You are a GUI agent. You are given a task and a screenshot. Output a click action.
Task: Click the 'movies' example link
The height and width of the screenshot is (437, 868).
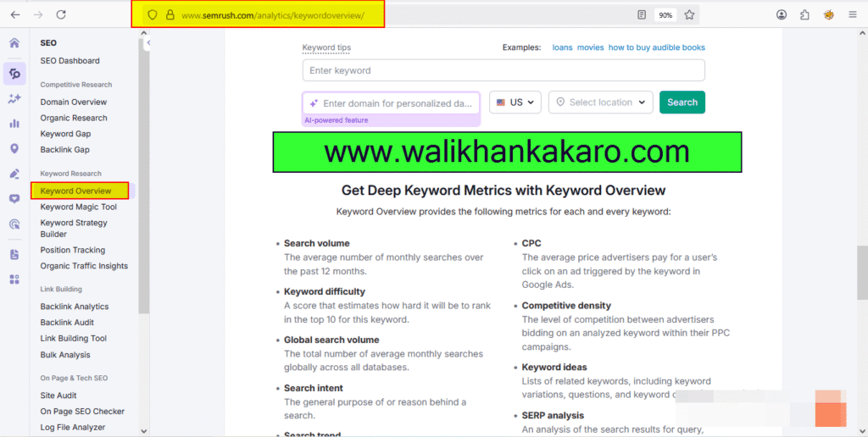pyautogui.click(x=590, y=47)
